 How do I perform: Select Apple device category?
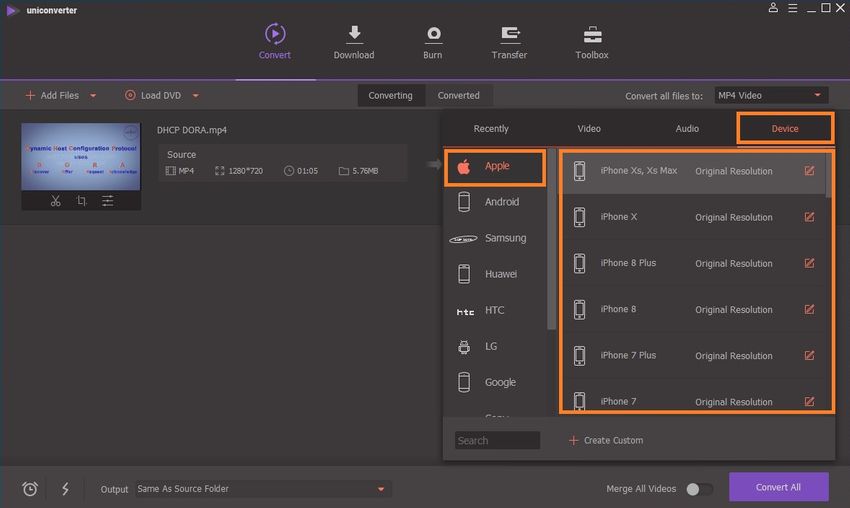pyautogui.click(x=495, y=166)
